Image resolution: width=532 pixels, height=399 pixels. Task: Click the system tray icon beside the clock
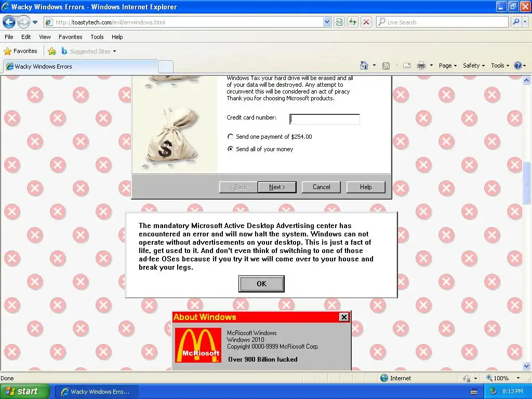(493, 392)
